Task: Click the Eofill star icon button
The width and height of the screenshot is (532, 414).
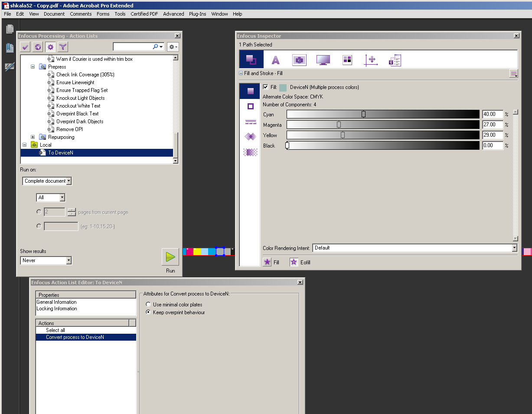Action: 294,262
